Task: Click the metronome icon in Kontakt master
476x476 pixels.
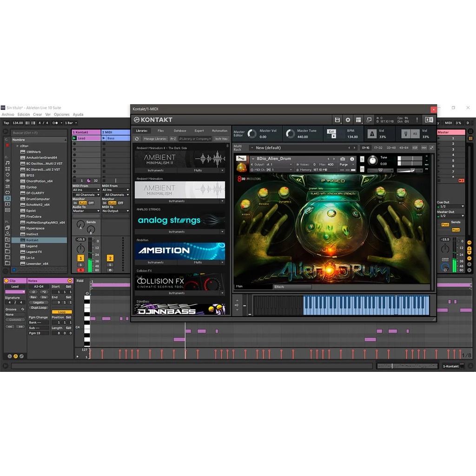Action: 372,133
